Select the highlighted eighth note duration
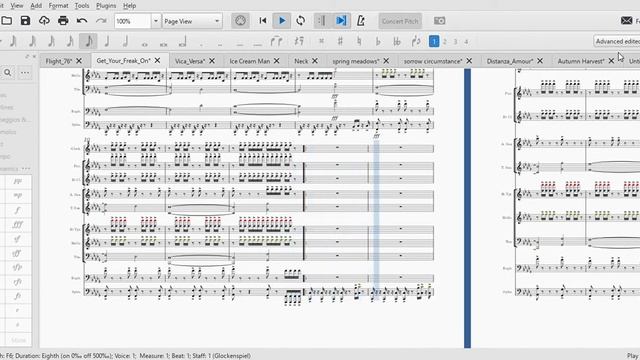The height and width of the screenshot is (360, 640). coord(89,41)
